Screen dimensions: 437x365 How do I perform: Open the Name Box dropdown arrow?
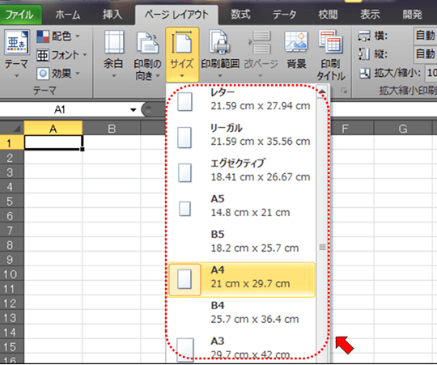[x=133, y=110]
